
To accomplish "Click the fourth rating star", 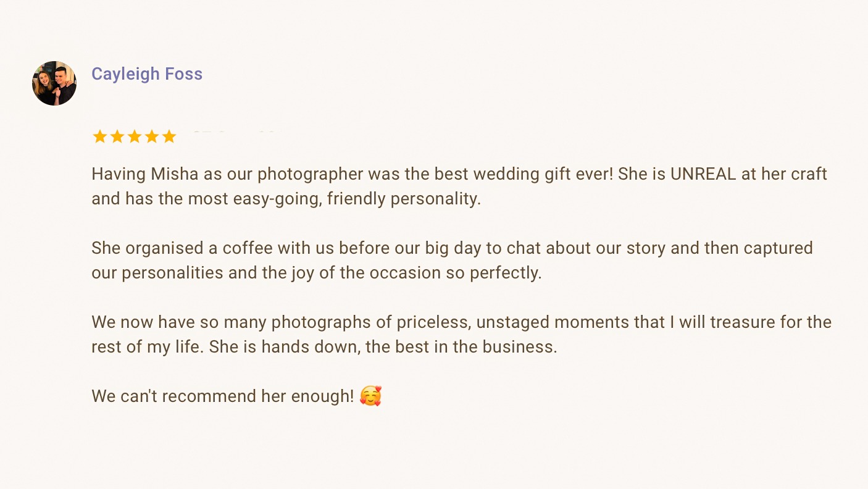I will (151, 136).
